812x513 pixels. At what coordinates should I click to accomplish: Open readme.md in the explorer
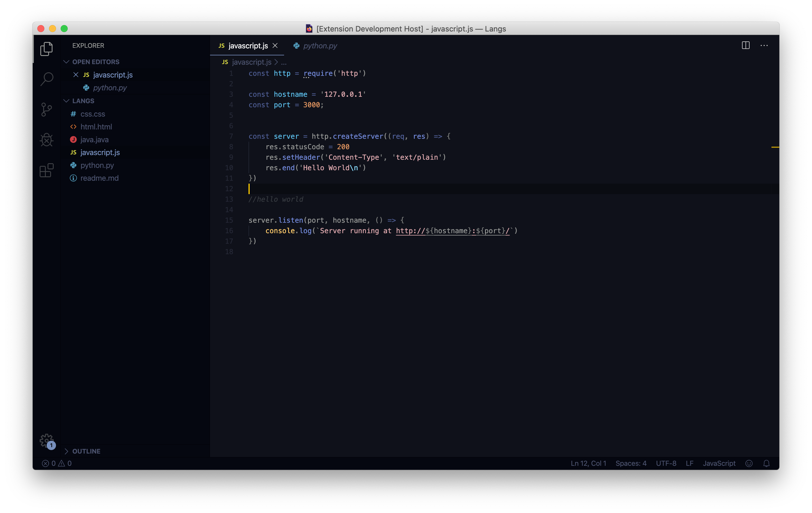(x=99, y=178)
